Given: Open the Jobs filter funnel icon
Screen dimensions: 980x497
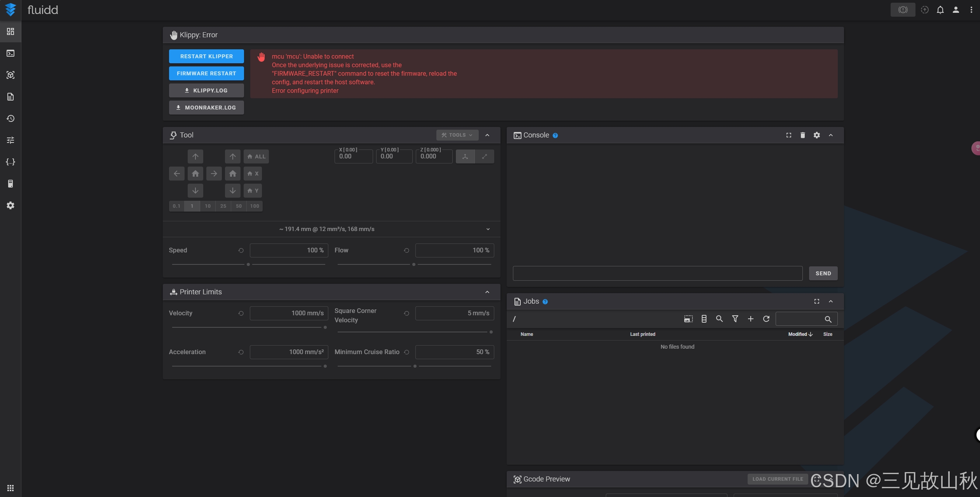Looking at the screenshot, I should click(x=735, y=319).
